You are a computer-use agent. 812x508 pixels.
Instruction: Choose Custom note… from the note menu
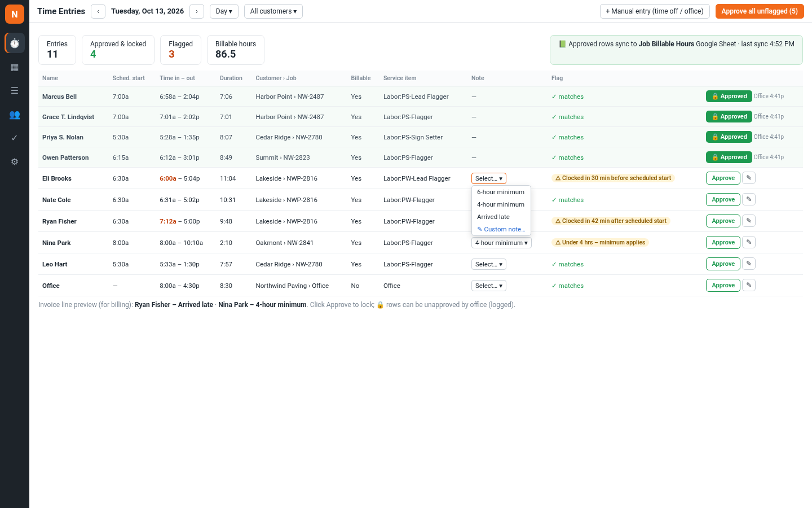click(x=501, y=229)
